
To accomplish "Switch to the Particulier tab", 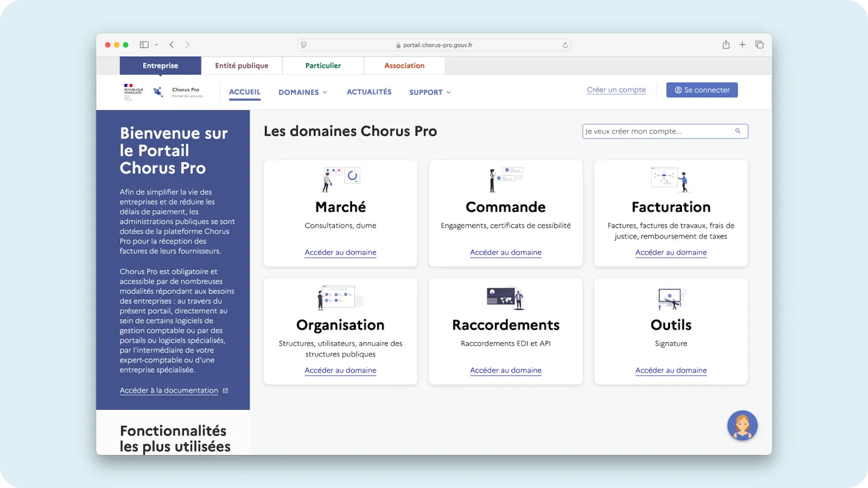I will point(323,66).
